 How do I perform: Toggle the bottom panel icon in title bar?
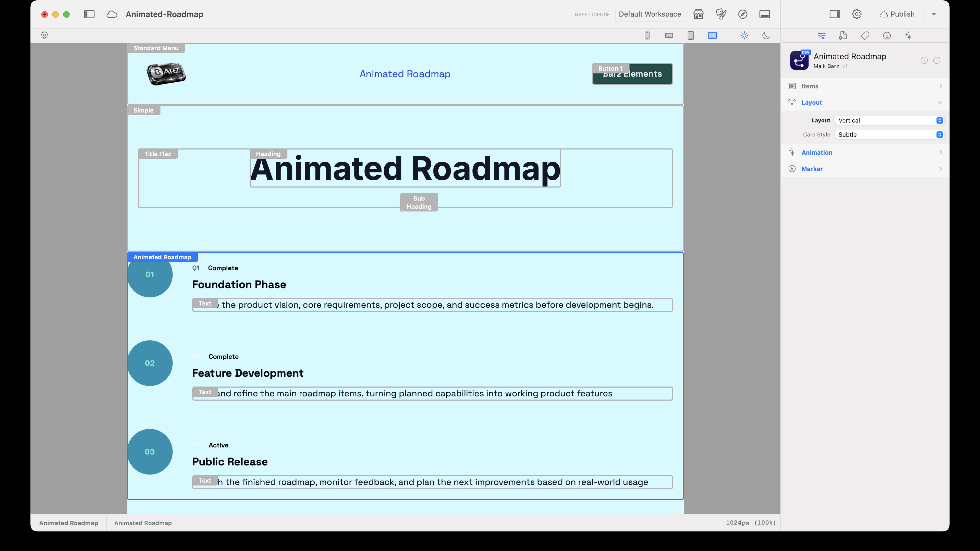[x=765, y=14]
